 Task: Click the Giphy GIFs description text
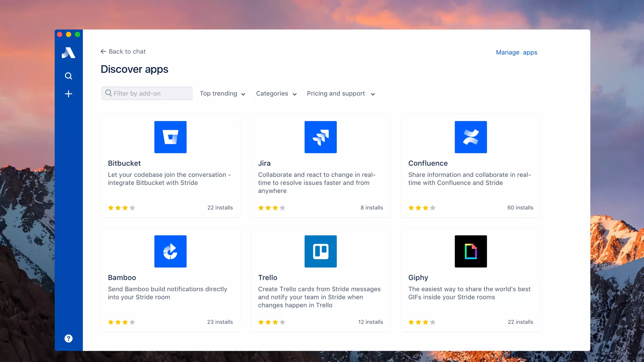click(x=469, y=293)
